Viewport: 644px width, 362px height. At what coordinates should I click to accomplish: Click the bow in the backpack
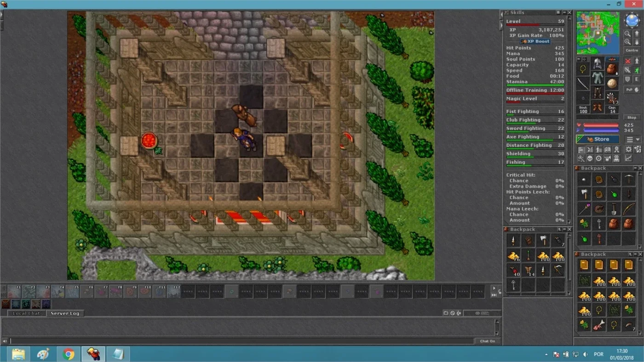tap(629, 209)
